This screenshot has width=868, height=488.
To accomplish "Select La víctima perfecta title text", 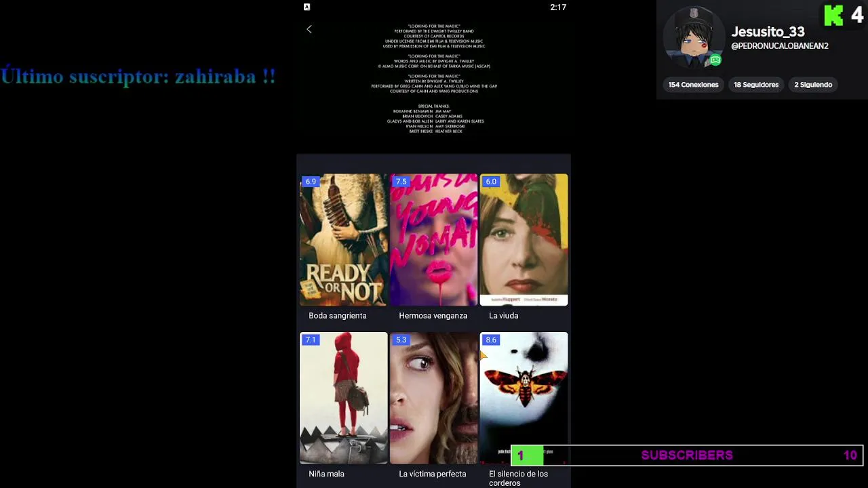I will point(433,474).
